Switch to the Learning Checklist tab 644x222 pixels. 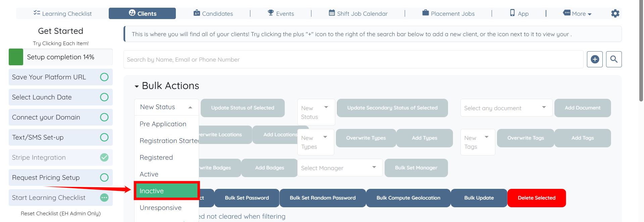(62, 13)
